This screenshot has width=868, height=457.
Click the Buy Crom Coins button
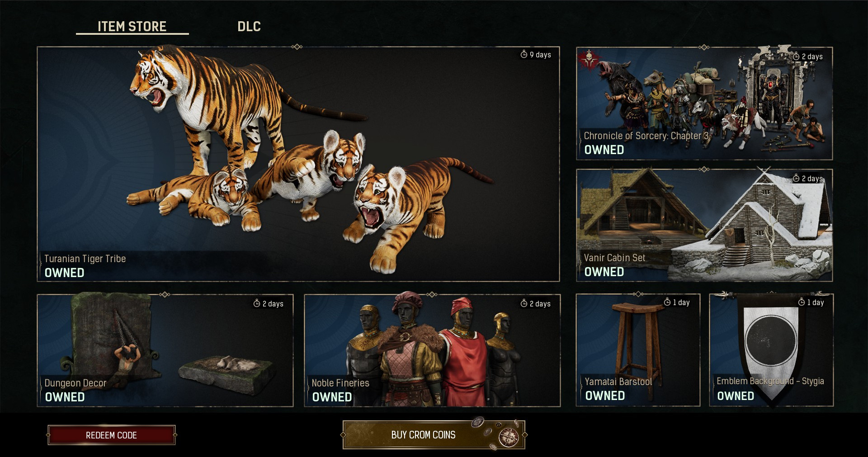coord(434,434)
